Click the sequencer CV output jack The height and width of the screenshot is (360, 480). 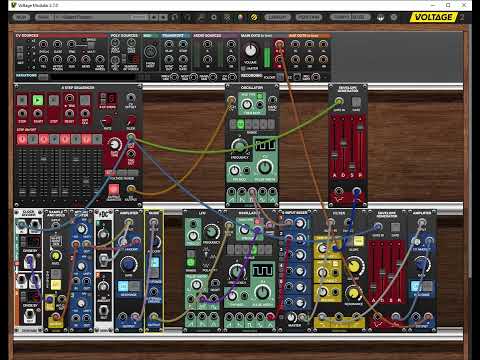click(131, 189)
